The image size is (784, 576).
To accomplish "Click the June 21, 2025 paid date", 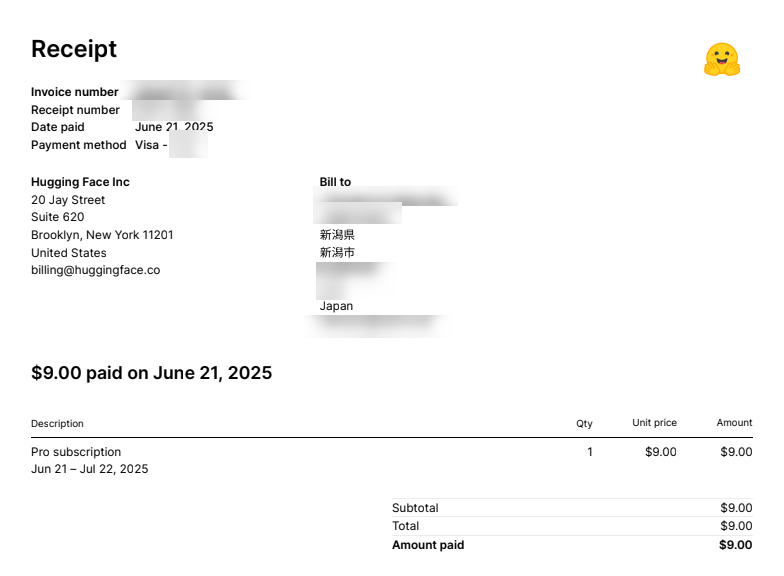I will pos(174,127).
